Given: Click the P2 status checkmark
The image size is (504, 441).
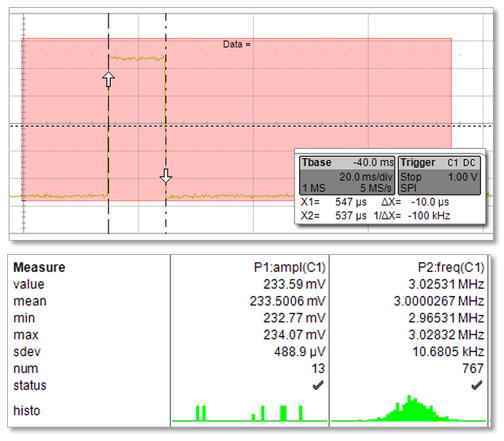Looking at the screenshot, I should [x=476, y=385].
